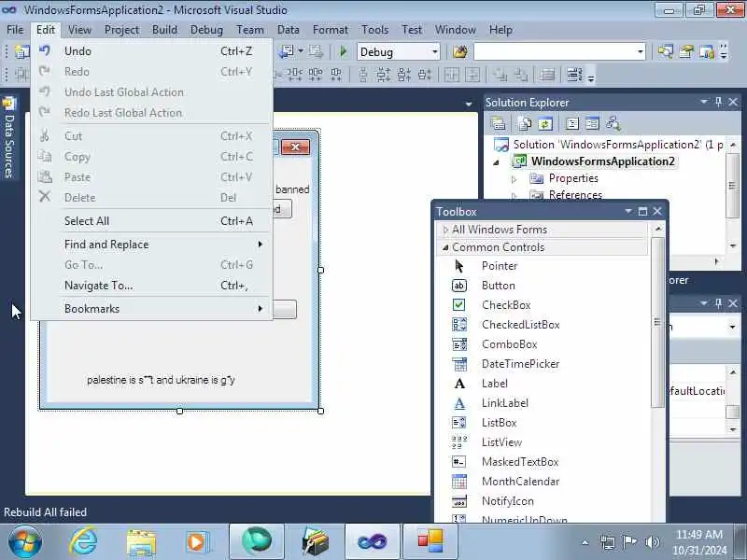Screen dimensions: 747x560
Task: Open Solution Explorer from the main toolbar icon
Action: click(666, 51)
